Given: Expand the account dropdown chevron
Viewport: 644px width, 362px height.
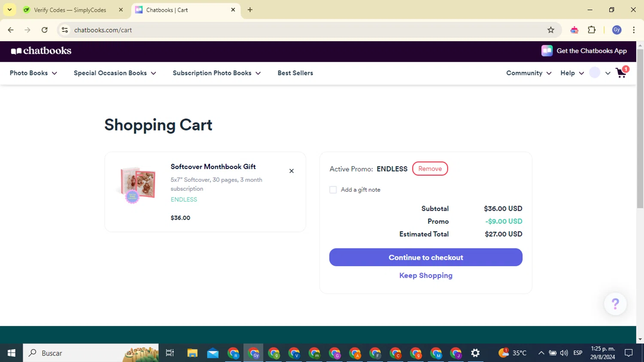Looking at the screenshot, I should 608,73.
